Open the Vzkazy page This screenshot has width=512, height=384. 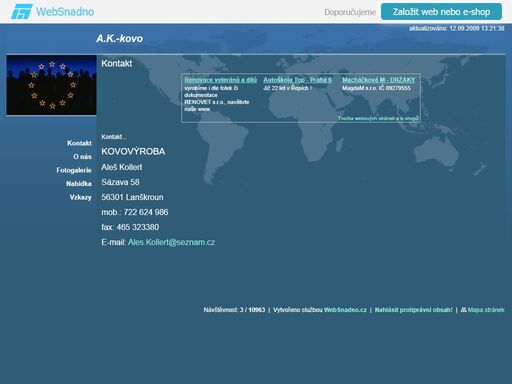pyautogui.click(x=80, y=197)
